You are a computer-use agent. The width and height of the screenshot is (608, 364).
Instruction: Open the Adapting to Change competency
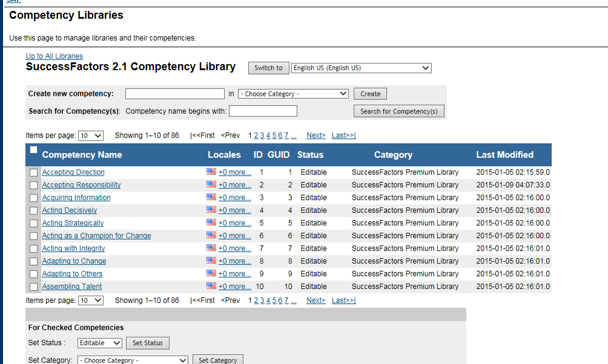pyautogui.click(x=74, y=261)
